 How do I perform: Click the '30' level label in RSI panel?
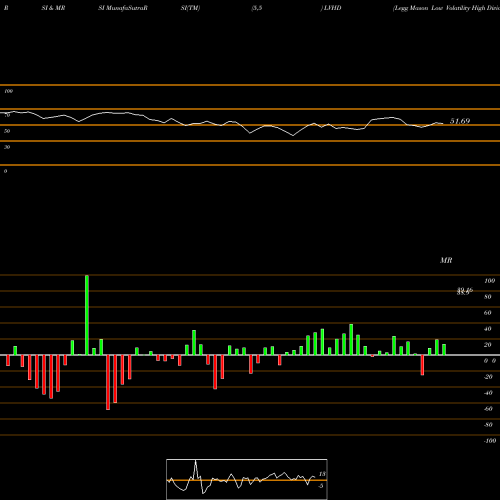point(7,147)
